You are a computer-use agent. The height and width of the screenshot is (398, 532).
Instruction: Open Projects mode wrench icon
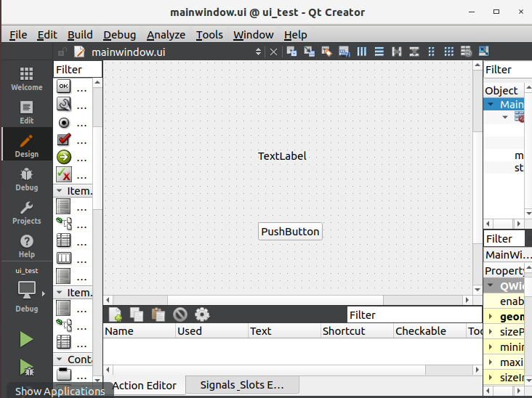click(x=26, y=213)
